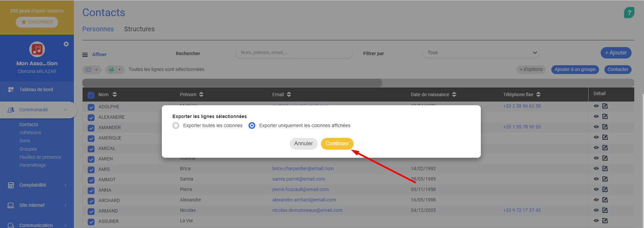View details eye icon for AMIEN
Screen dimensions: 644x228
596,158
